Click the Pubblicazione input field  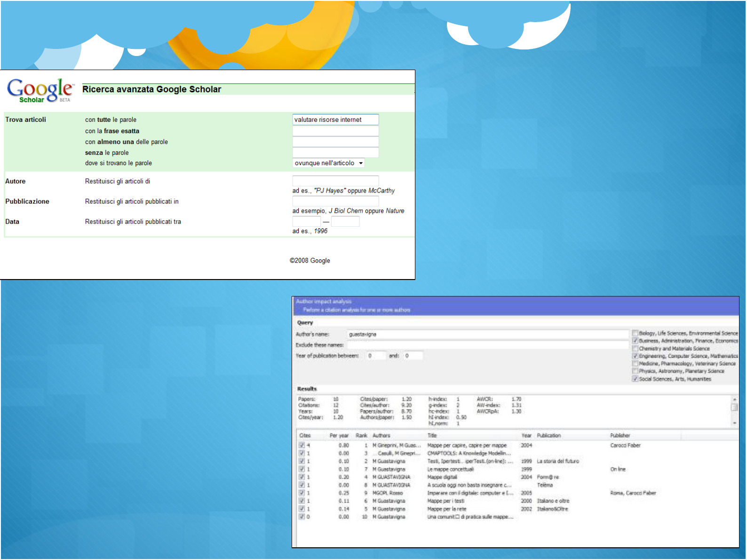[x=335, y=201]
